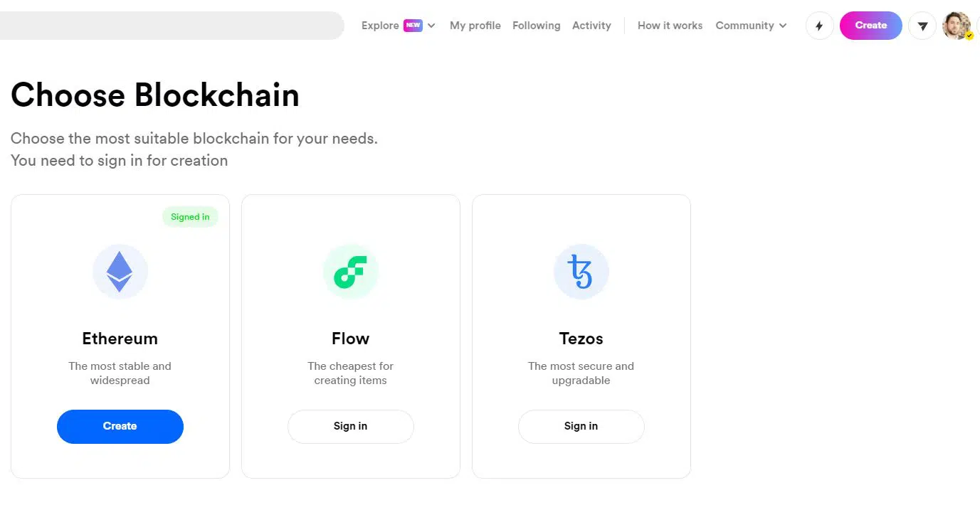The width and height of the screenshot is (980, 505).
Task: Click the yellow verified badge on avatar
Action: (969, 36)
